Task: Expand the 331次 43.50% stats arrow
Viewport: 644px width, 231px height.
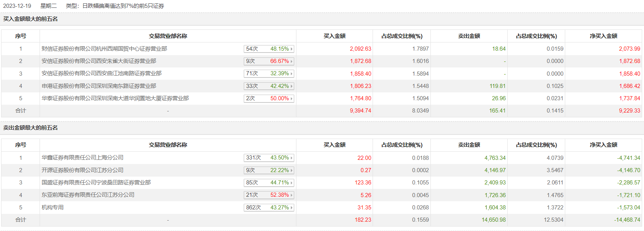Action: (292, 158)
